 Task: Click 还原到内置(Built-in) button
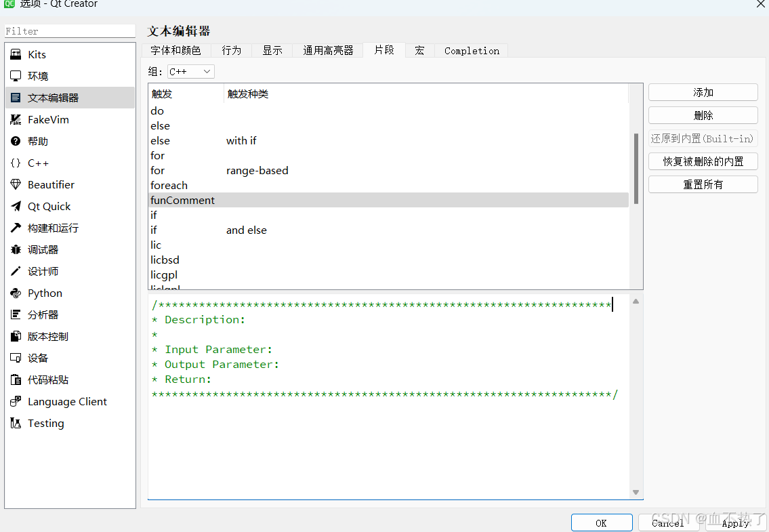click(x=703, y=138)
